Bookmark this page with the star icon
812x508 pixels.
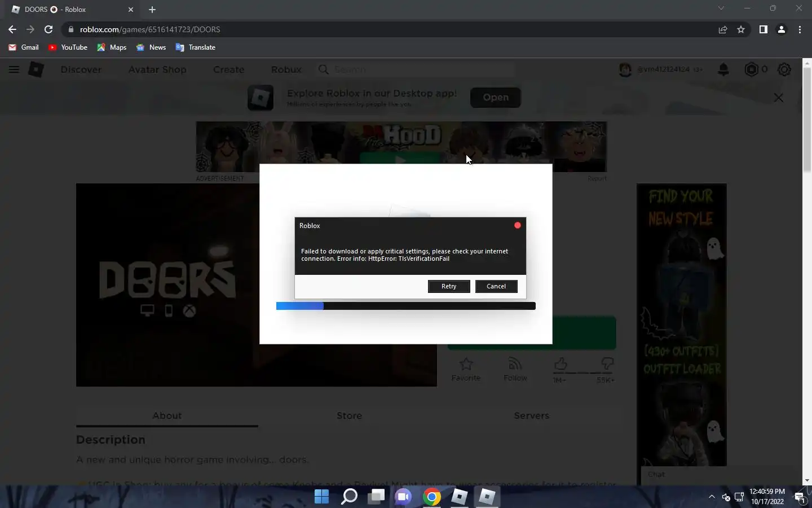pyautogui.click(x=741, y=29)
